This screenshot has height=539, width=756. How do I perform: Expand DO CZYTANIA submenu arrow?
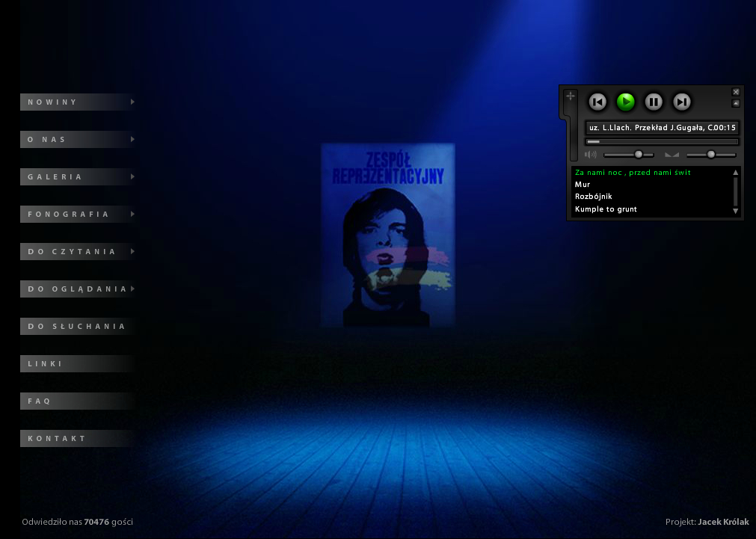(x=132, y=251)
